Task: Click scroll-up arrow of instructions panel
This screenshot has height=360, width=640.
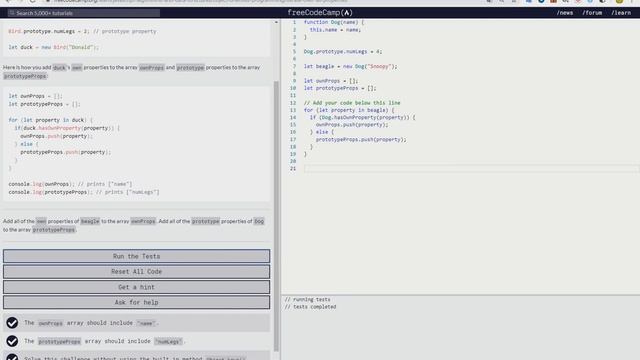Action: 276,22
